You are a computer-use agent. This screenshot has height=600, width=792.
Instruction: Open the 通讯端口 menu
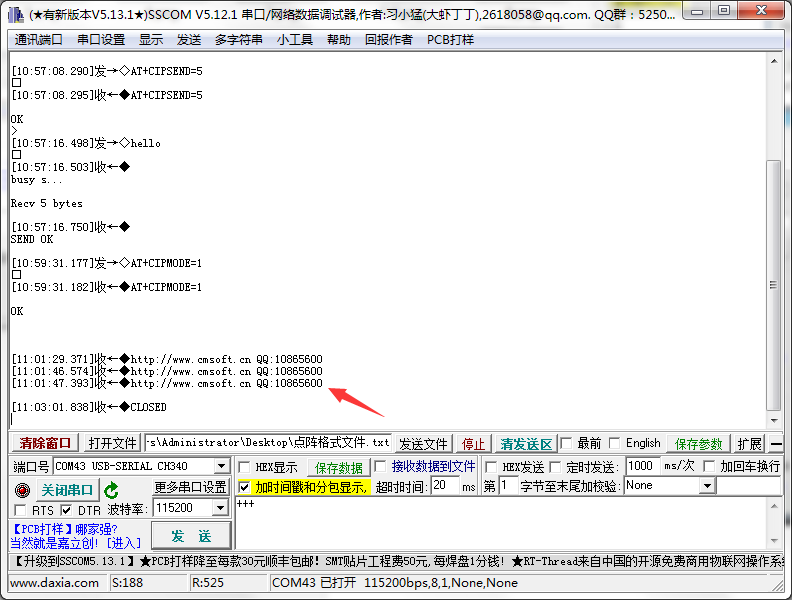[x=38, y=39]
